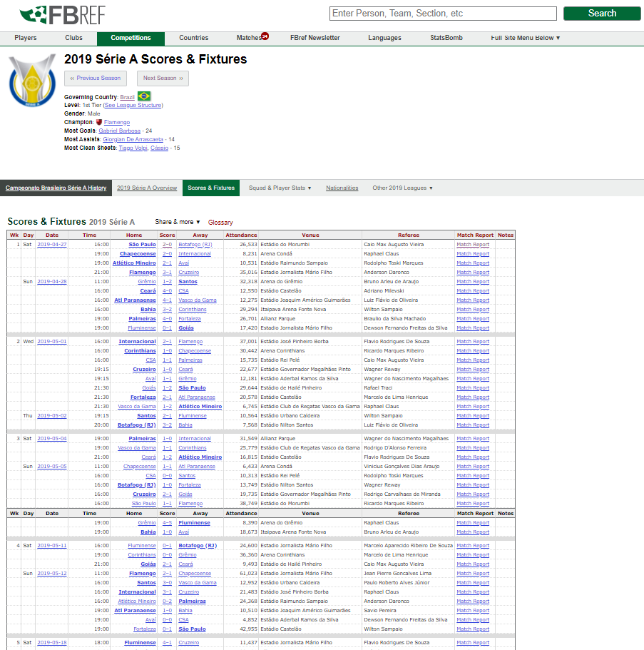644x650 pixels.
Task: Open the Competitions menu
Action: (x=131, y=38)
